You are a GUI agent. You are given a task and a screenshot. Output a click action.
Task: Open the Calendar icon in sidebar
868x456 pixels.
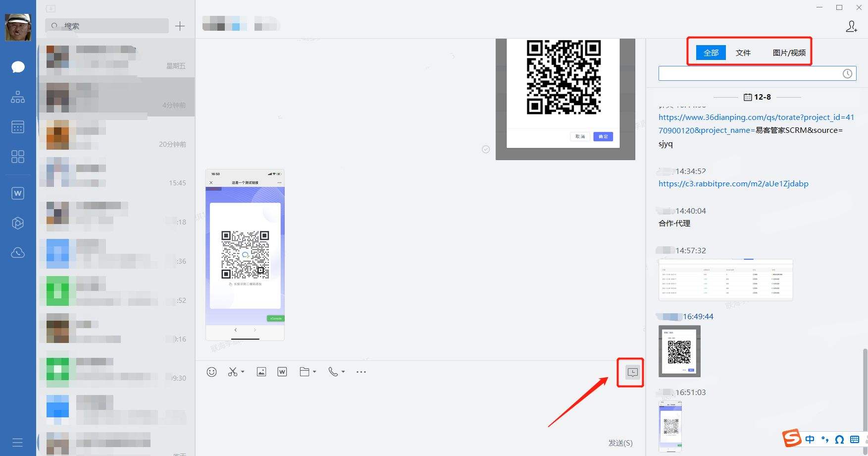click(x=18, y=127)
